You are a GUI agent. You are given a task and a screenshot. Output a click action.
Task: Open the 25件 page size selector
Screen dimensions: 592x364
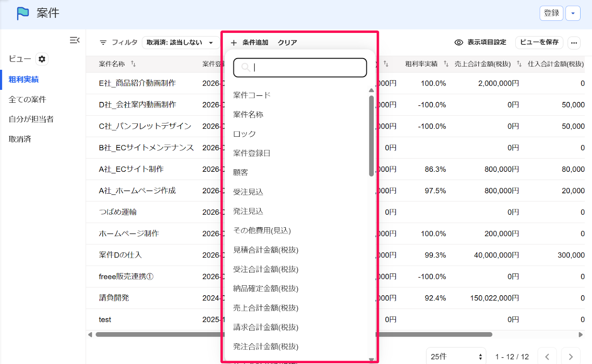tap(456, 357)
